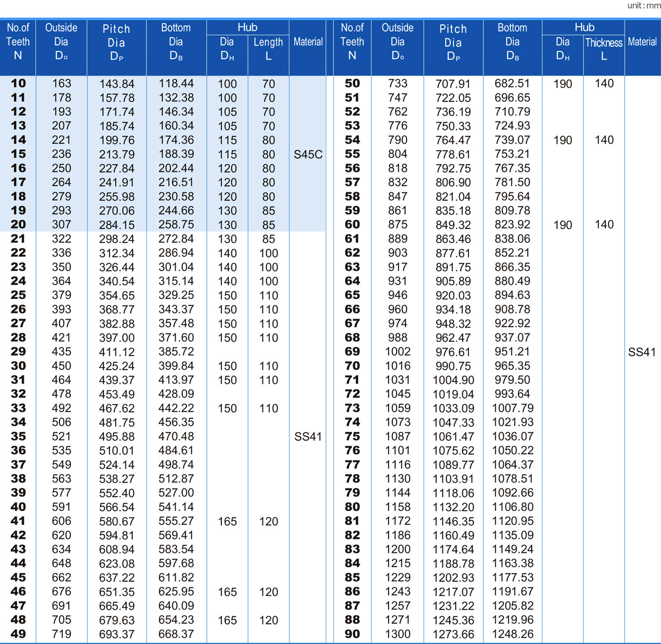Click pitch diameter value 566.54
661x644 pixels.
click(117, 507)
